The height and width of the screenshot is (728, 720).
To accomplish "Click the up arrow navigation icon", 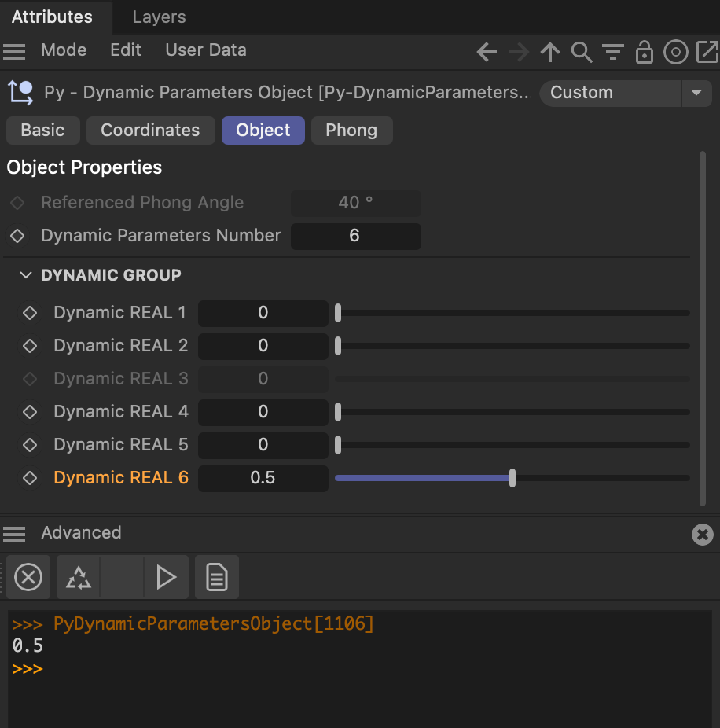I will pyautogui.click(x=550, y=53).
